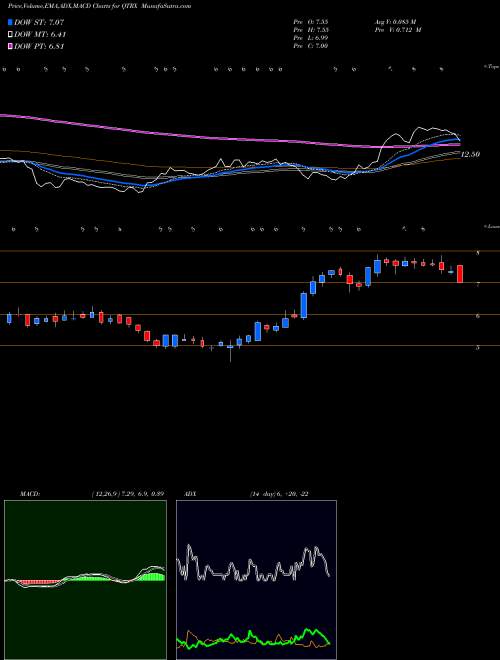Click the 12.50 label on the EMA chart
The height and width of the screenshot is (660, 500).
tap(470, 154)
